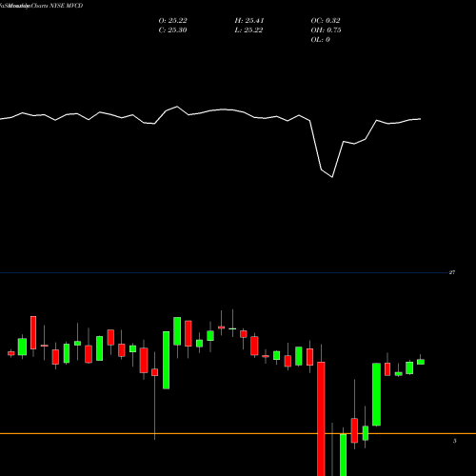Click the high value 'H: 25.41'
This screenshot has height=476, width=476.
point(249,21)
